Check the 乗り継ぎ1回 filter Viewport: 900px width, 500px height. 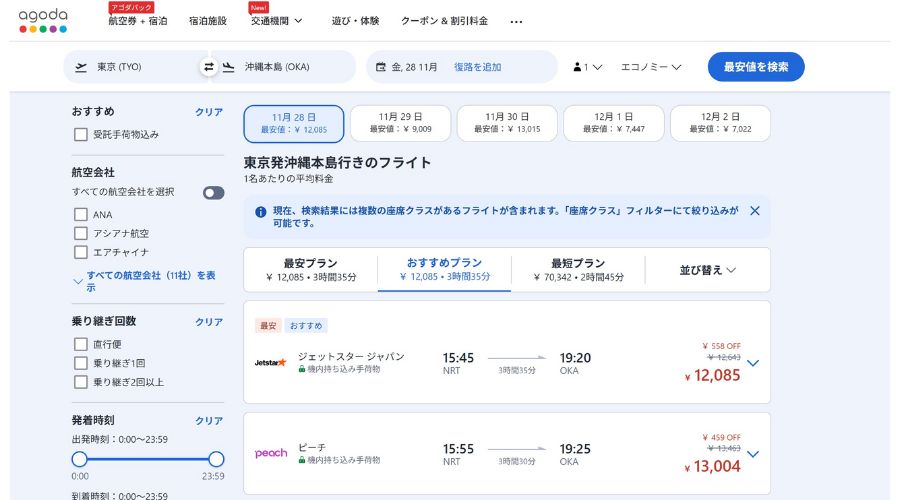coord(81,363)
